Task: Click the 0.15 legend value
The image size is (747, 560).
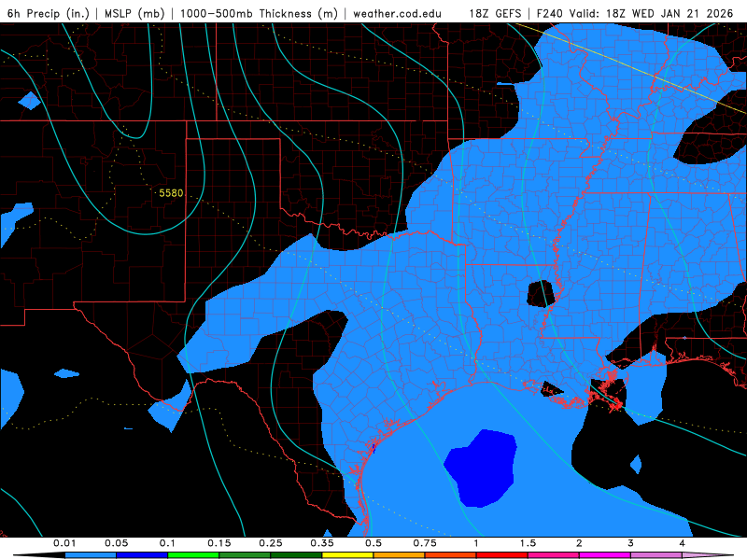Action: (x=219, y=543)
